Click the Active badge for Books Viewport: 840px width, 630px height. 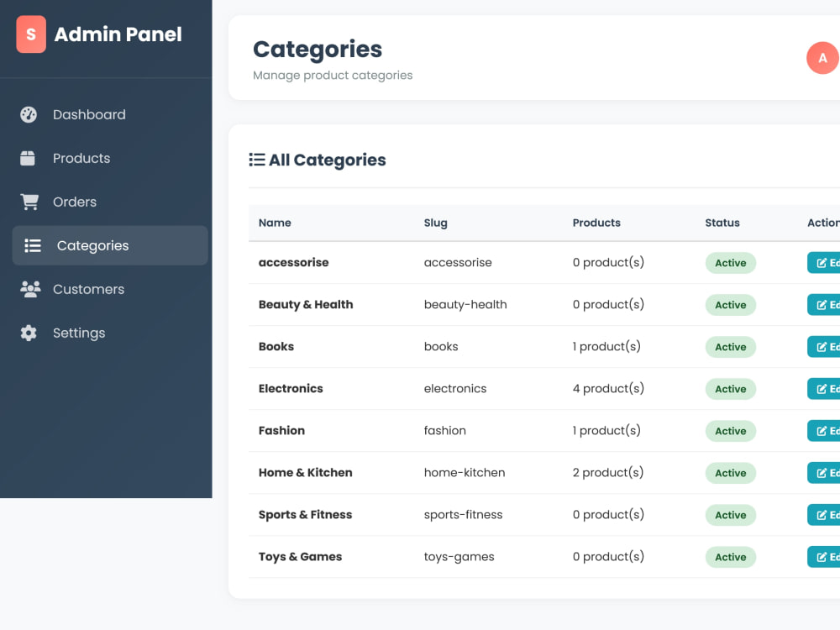[730, 347]
